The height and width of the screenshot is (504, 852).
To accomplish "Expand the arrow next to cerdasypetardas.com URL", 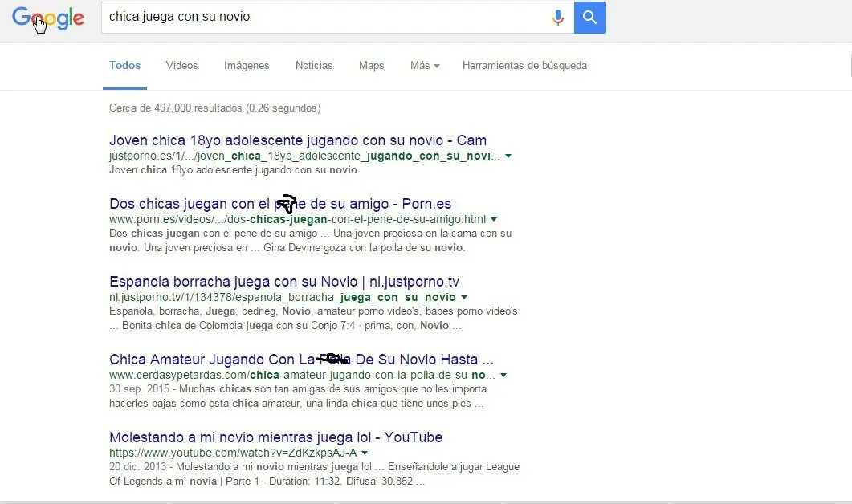I will (x=503, y=376).
